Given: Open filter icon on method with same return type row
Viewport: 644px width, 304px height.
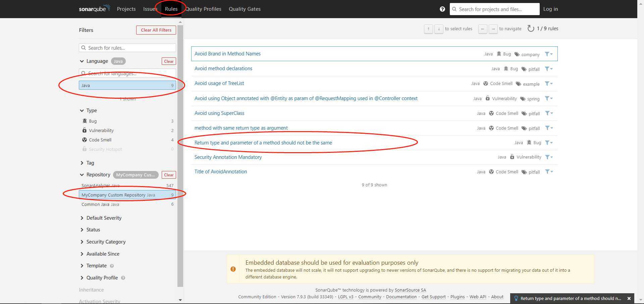Looking at the screenshot, I should click(549, 128).
